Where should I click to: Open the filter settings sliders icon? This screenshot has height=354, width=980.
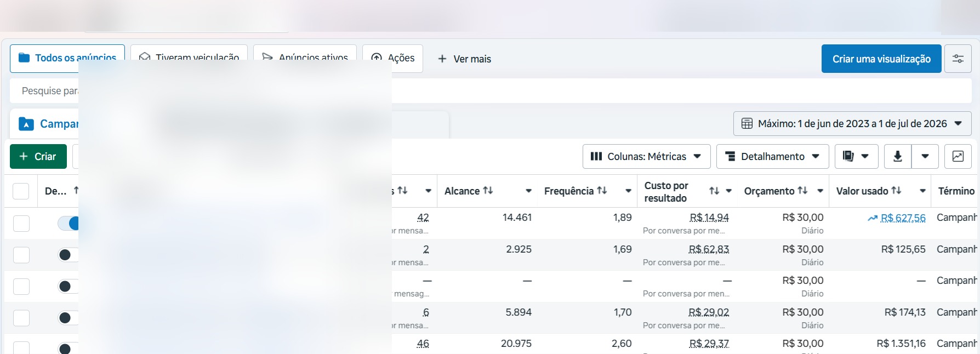[x=958, y=59]
